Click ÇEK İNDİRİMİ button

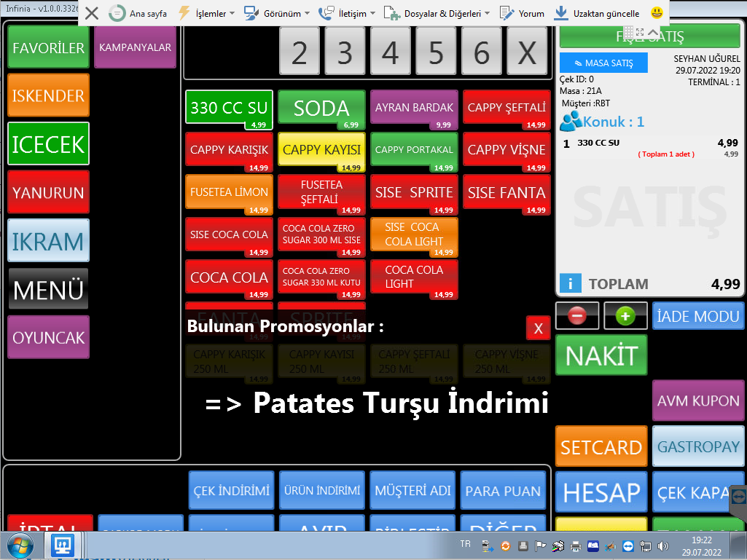(232, 491)
